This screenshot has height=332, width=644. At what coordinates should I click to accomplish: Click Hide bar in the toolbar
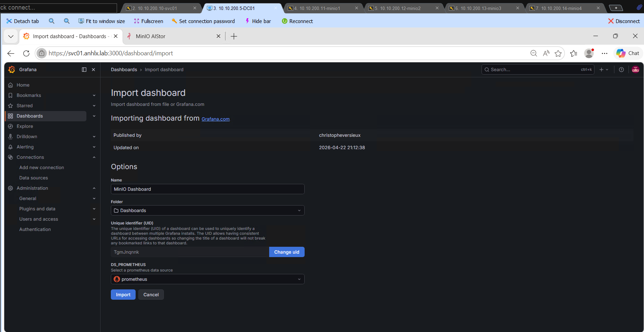coord(258,21)
